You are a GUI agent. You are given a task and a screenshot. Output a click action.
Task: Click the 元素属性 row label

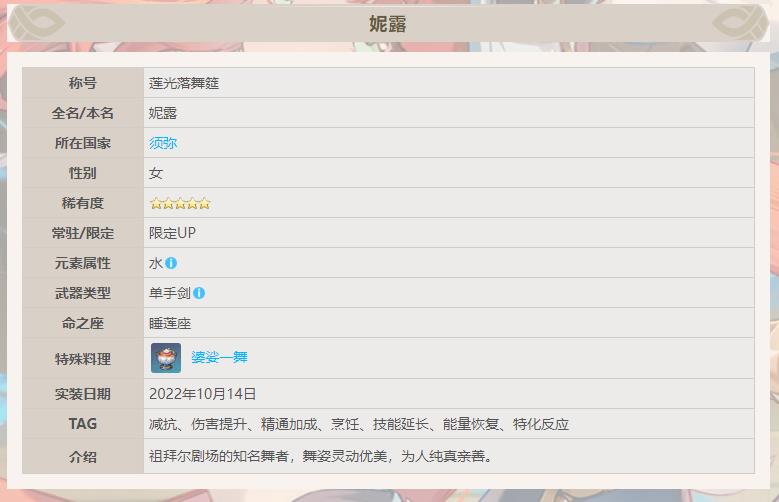[x=82, y=263]
